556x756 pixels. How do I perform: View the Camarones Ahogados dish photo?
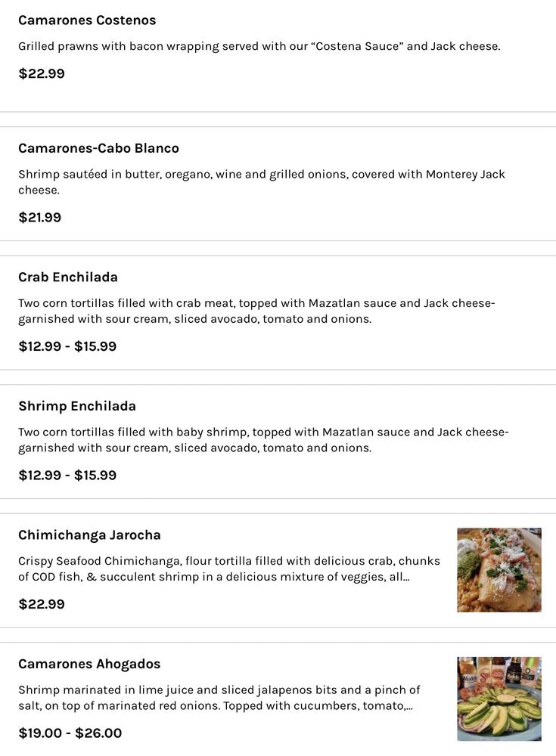(x=499, y=699)
